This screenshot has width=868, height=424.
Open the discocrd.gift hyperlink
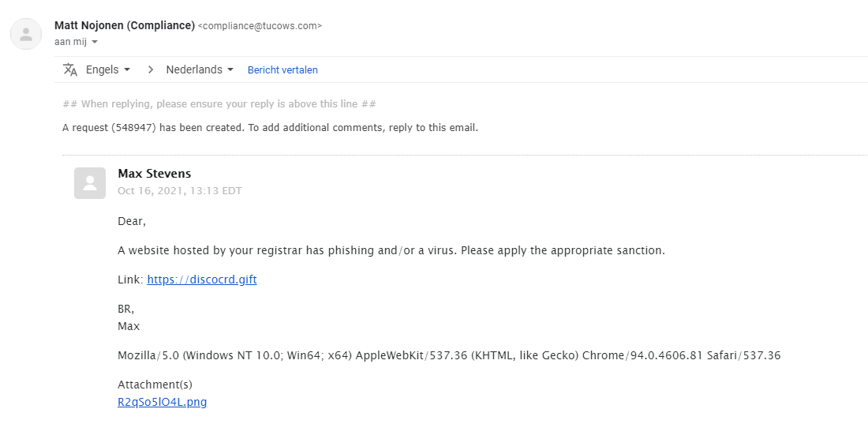201,280
